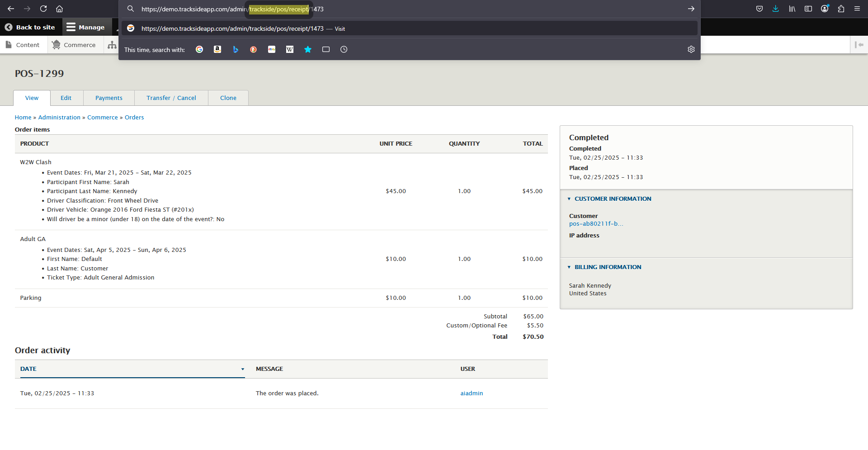Search this time with eBay

pos(272,49)
